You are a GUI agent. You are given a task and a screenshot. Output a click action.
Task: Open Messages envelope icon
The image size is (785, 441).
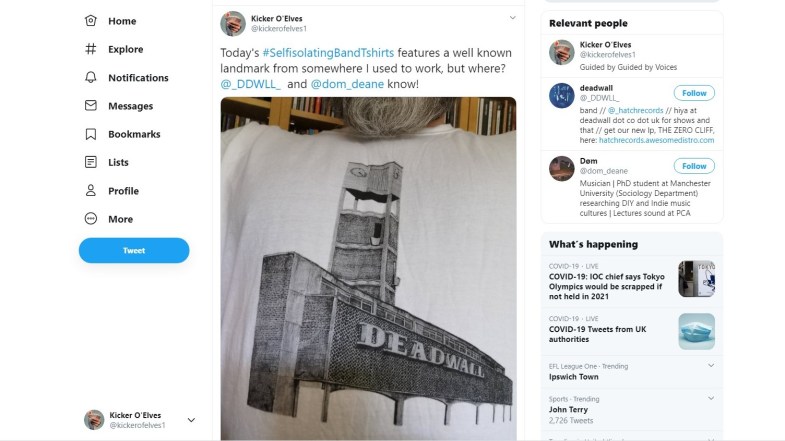click(x=91, y=106)
